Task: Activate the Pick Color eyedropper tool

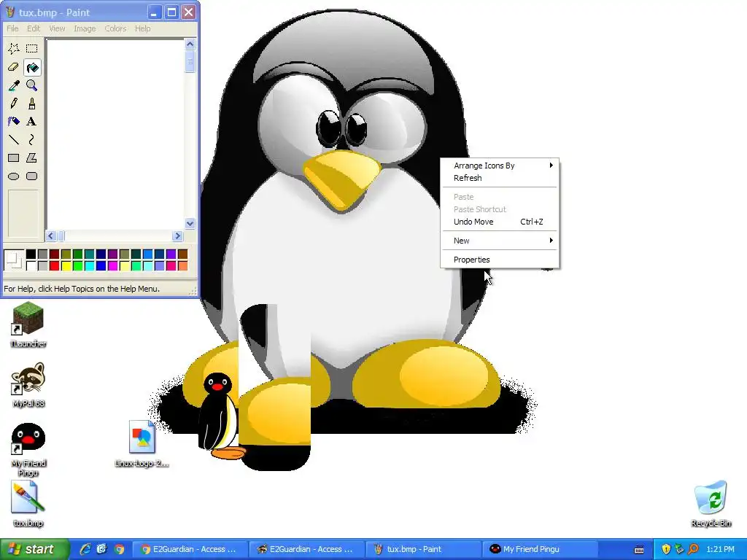Action: tap(14, 85)
